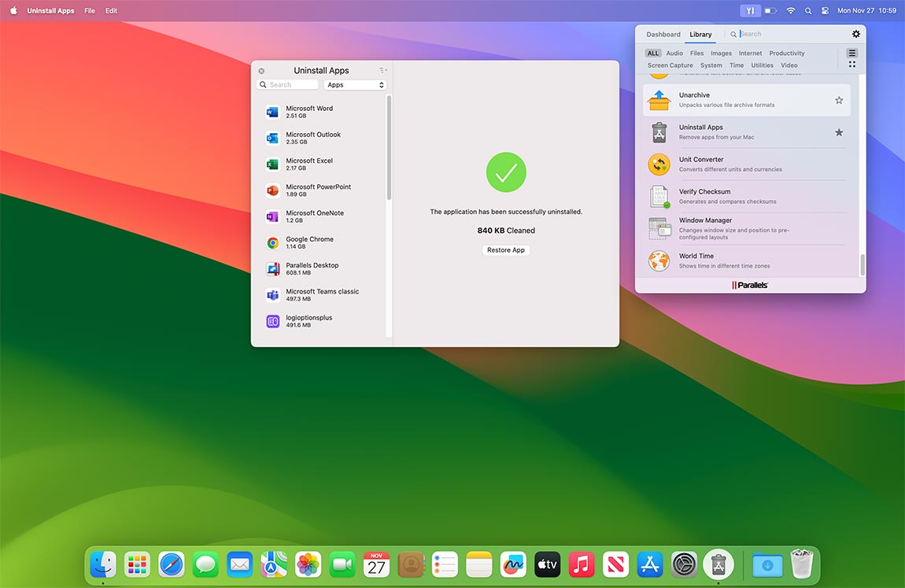The image size is (905, 588).
Task: Open the Apps filter dropdown
Action: coord(355,84)
